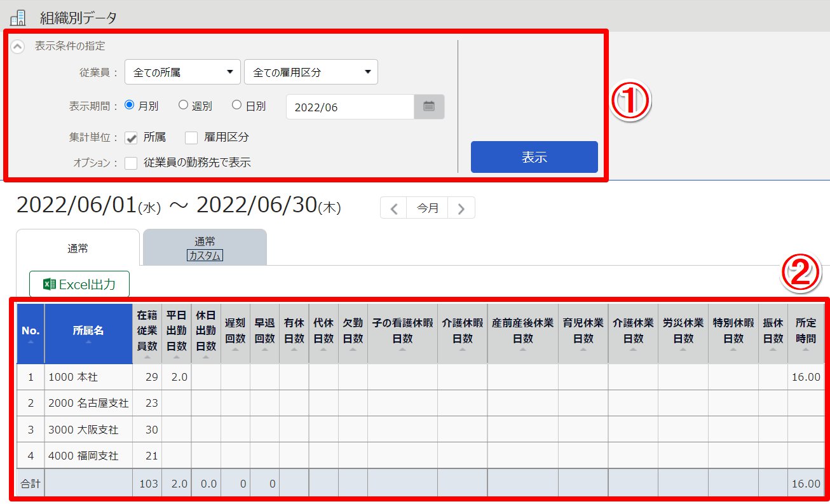Sort by 振休日数 column header
This screenshot has height=504, width=830.
coord(773,334)
